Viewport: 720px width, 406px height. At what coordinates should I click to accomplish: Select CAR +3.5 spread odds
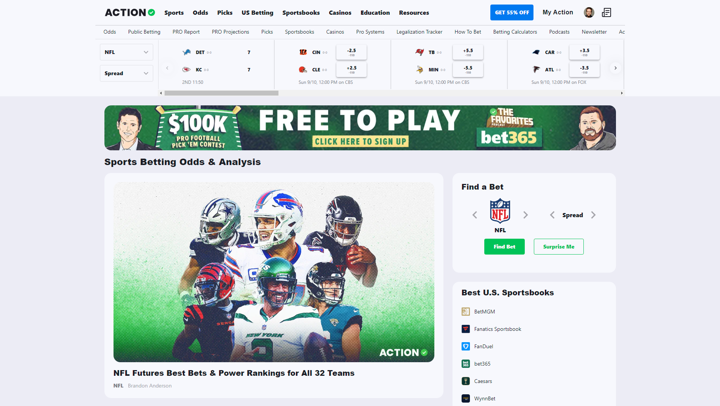585,52
